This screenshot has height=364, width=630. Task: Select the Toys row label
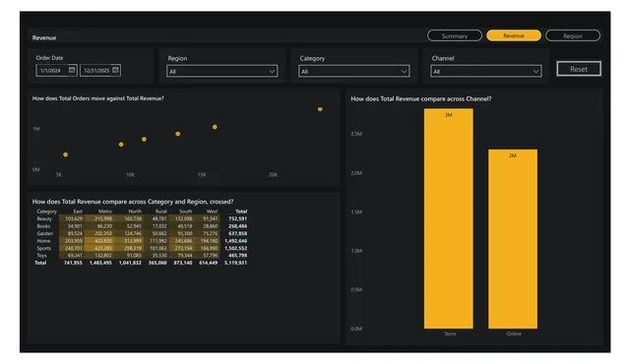[x=41, y=255]
